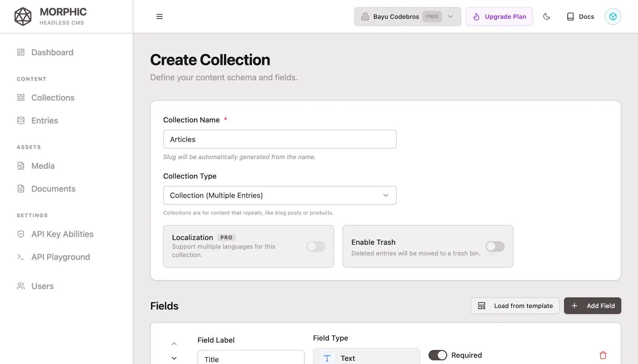The width and height of the screenshot is (638, 364).
Task: Click the Media file icon
Action: pos(21,166)
